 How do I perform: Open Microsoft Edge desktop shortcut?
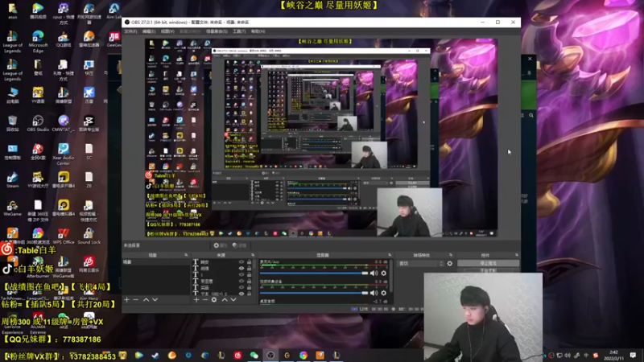[38, 42]
